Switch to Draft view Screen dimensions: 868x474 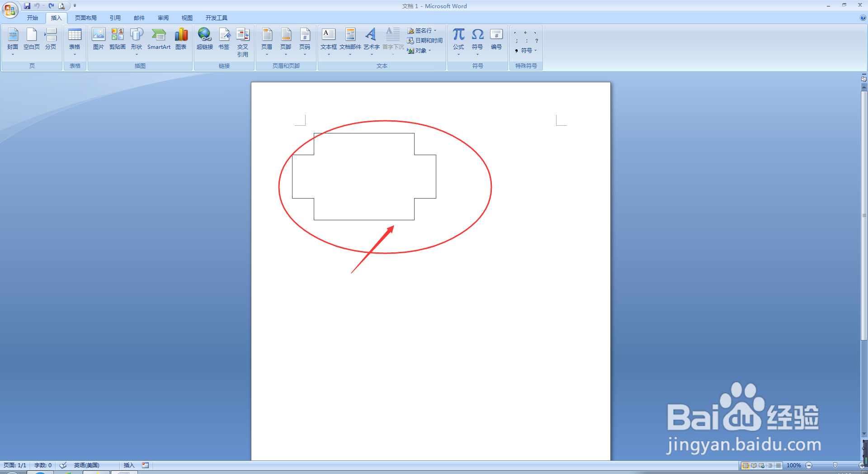click(x=778, y=465)
